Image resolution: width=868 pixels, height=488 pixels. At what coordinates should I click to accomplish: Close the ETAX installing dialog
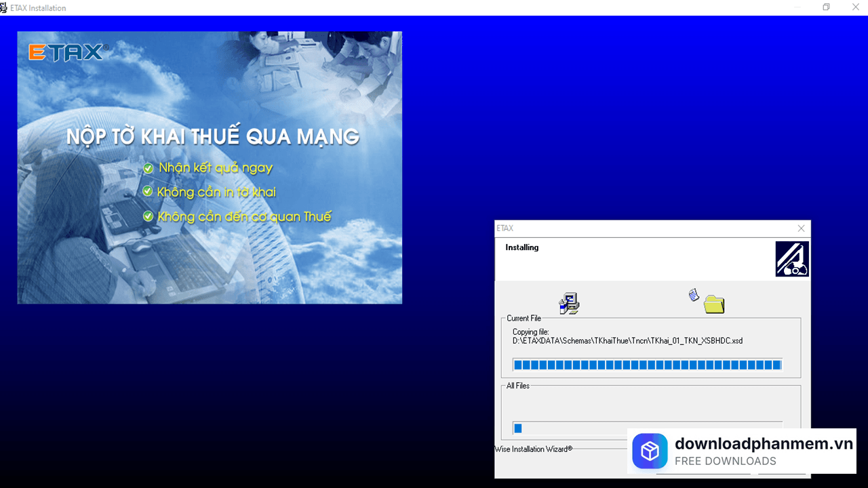click(x=801, y=228)
